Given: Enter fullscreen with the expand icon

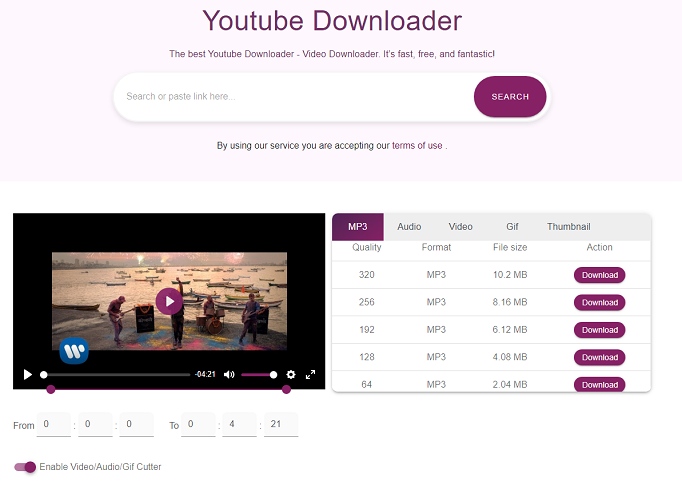Looking at the screenshot, I should (310, 375).
